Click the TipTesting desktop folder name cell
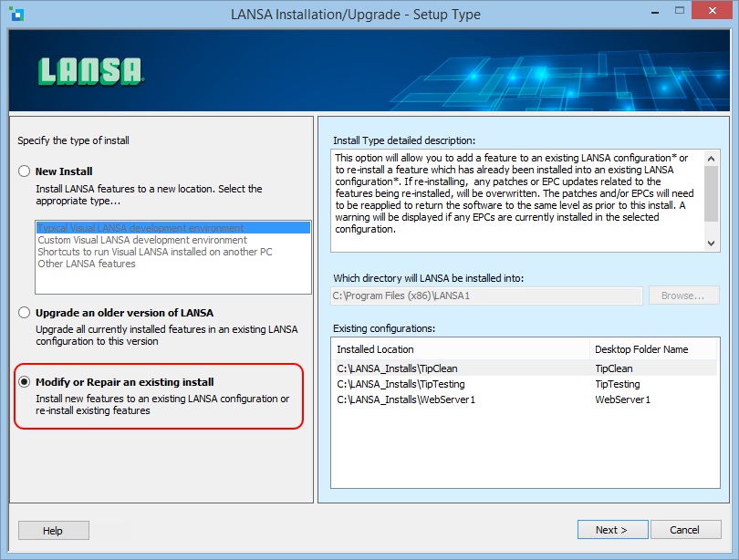Screen dimensions: 739x560 [x=618, y=384]
